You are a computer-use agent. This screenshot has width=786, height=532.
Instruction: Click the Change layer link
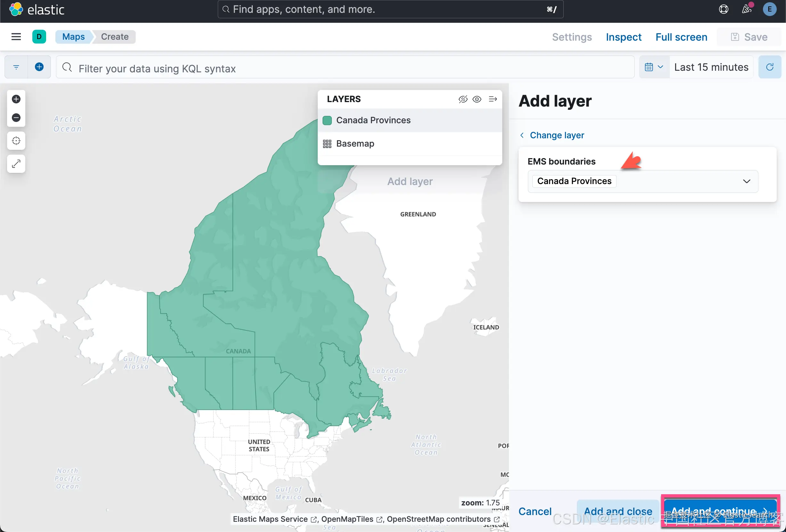[557, 135]
